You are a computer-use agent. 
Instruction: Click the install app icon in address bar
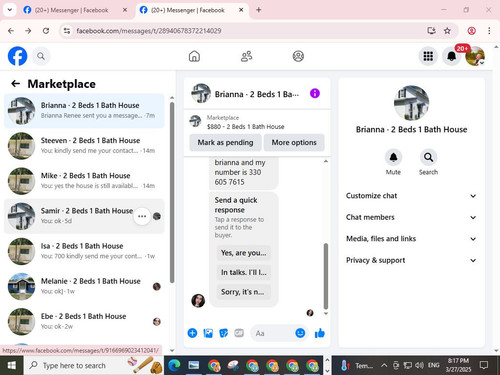click(x=431, y=31)
